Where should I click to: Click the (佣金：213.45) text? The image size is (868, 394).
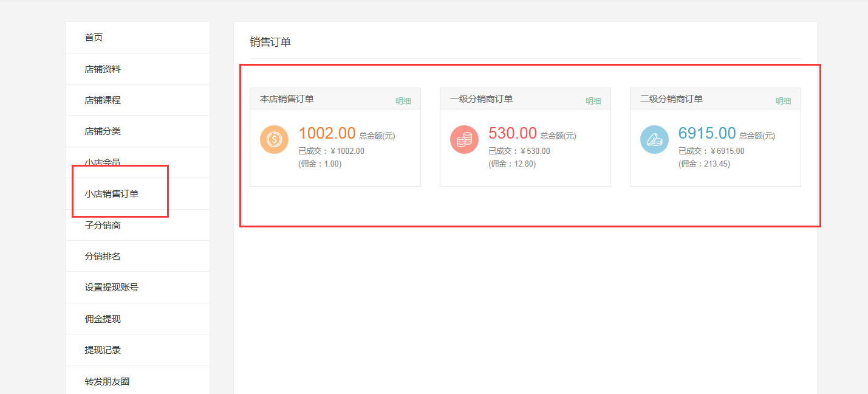704,164
